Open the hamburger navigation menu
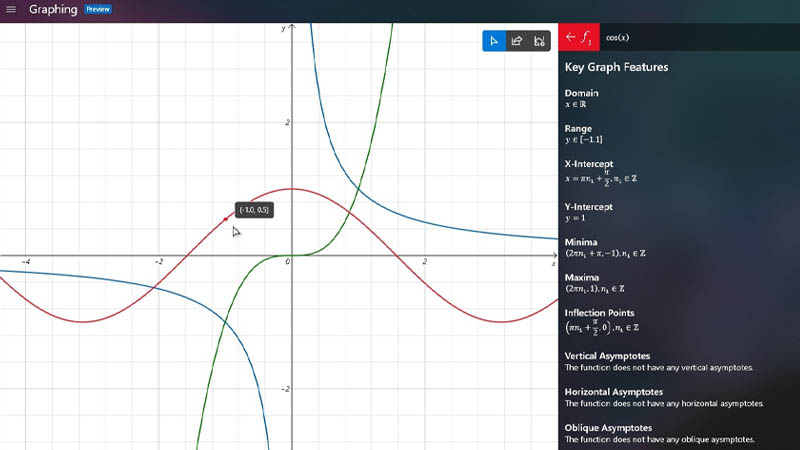 point(11,9)
